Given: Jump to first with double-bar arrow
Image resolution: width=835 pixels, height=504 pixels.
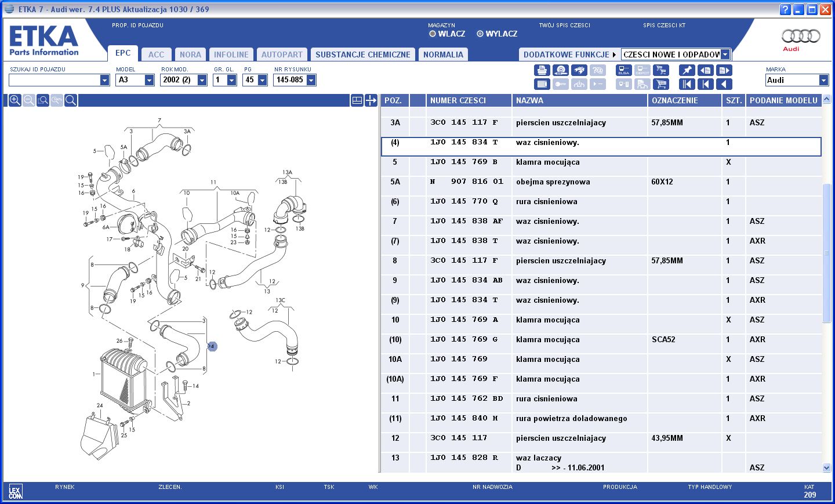Looking at the screenshot, I should pos(687,84).
